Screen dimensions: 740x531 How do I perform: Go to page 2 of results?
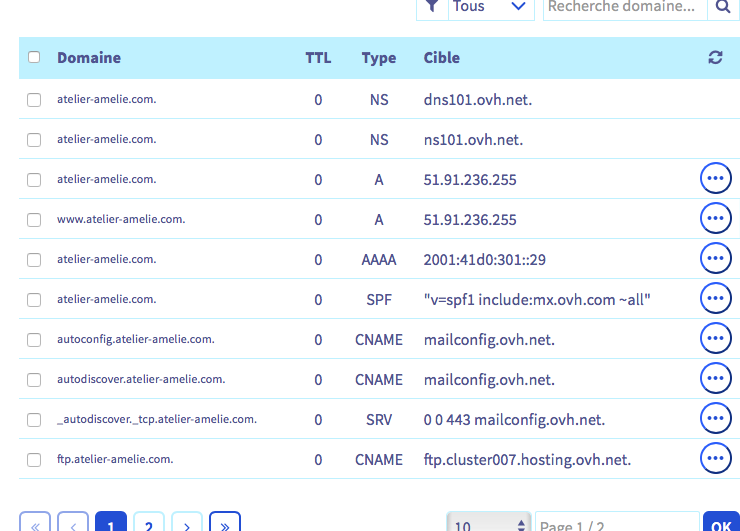pyautogui.click(x=148, y=524)
